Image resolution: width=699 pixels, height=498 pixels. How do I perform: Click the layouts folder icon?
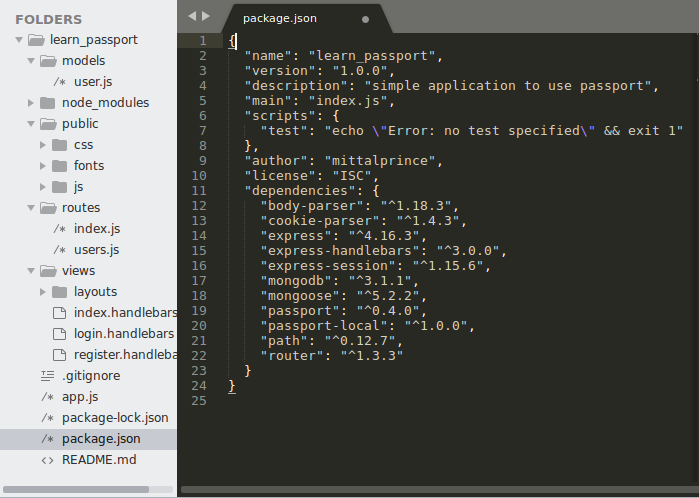(60, 292)
